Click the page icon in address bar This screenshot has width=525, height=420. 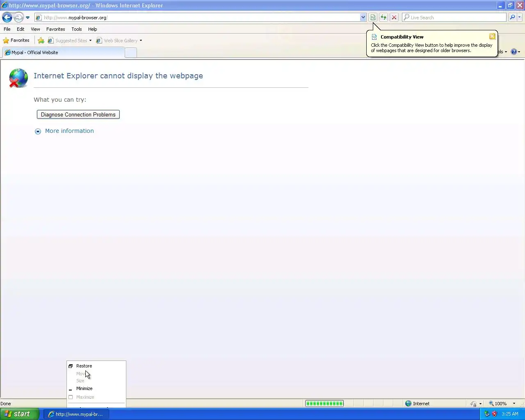39,18
